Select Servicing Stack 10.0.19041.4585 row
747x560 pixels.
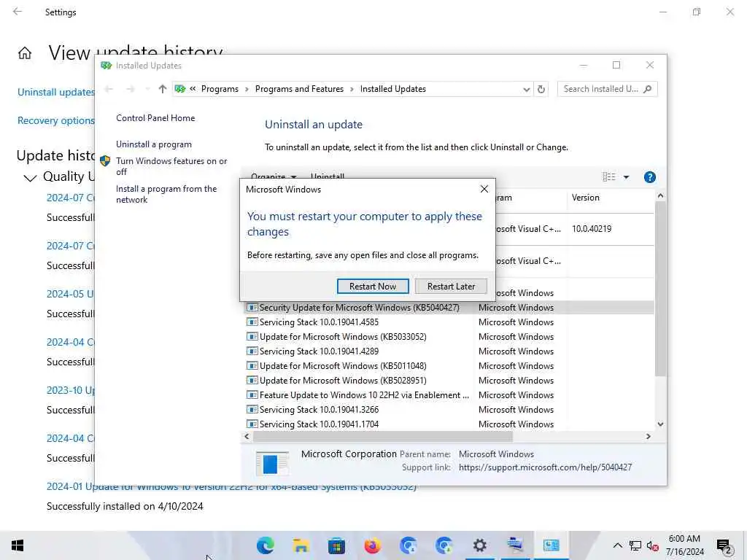tap(449, 322)
